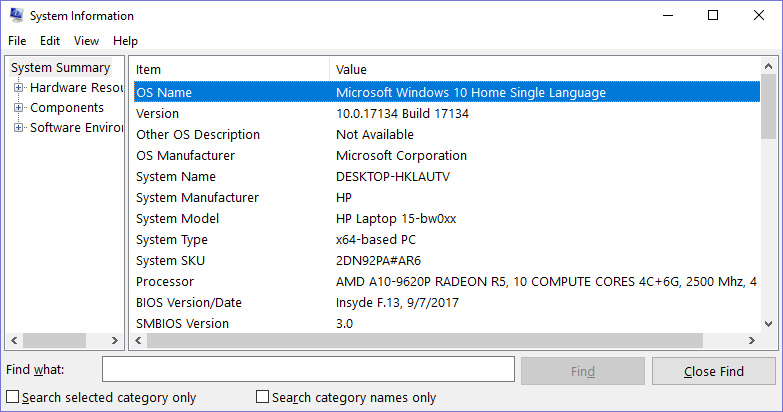This screenshot has height=412, width=783.
Task: Select the Components tree item
Action: 67,107
